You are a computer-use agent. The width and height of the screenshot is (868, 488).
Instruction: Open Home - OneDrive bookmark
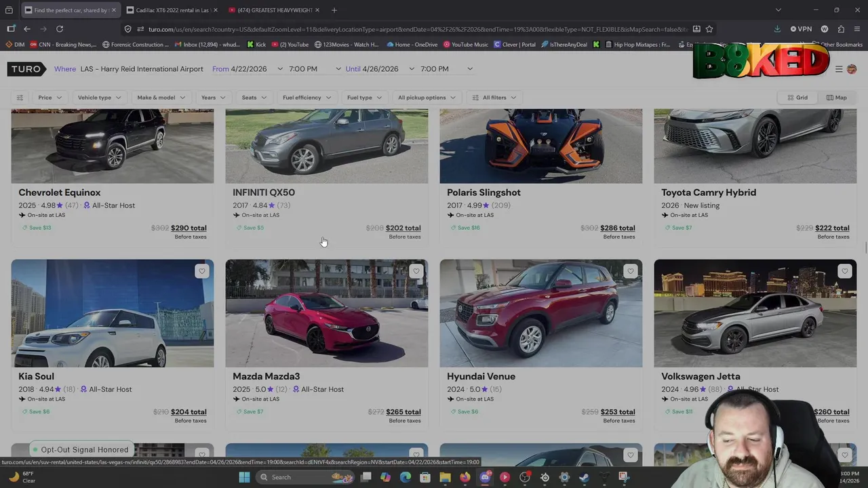pyautogui.click(x=412, y=45)
